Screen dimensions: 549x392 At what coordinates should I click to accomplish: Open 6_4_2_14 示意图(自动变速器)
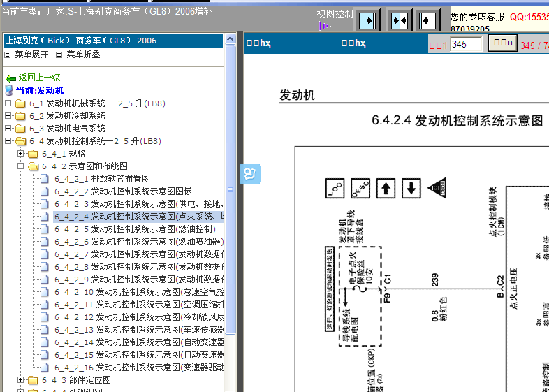pyautogui.click(x=139, y=342)
